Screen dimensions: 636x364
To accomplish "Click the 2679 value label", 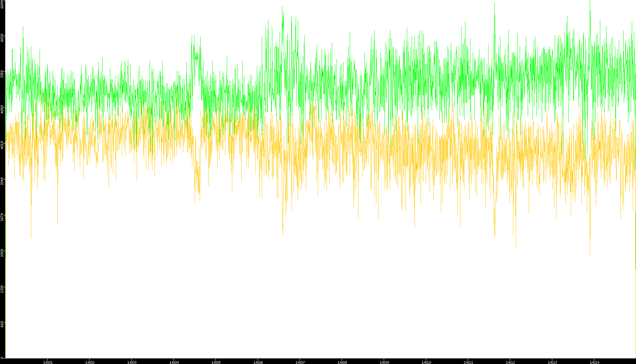I will point(2,217).
